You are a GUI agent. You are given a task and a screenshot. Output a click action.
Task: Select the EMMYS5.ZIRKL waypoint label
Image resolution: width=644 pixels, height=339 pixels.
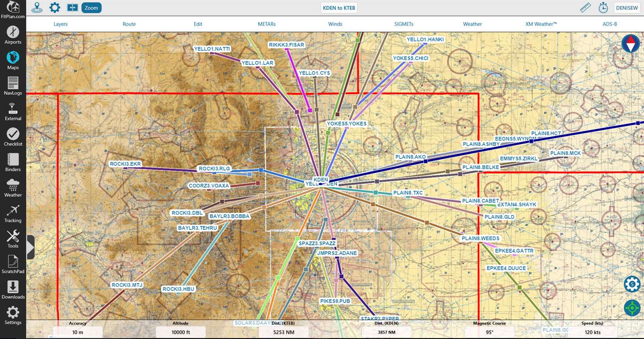(x=519, y=159)
